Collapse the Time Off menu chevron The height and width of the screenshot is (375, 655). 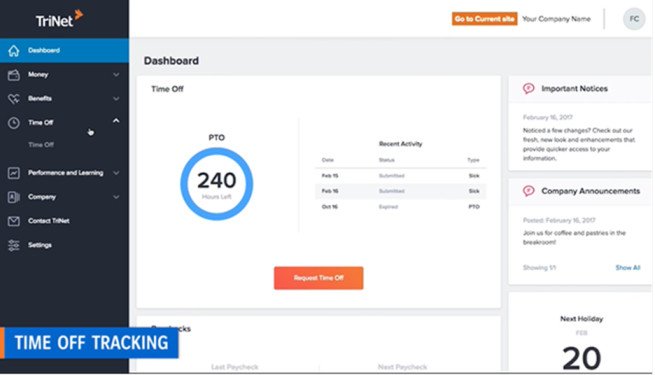[x=116, y=121]
